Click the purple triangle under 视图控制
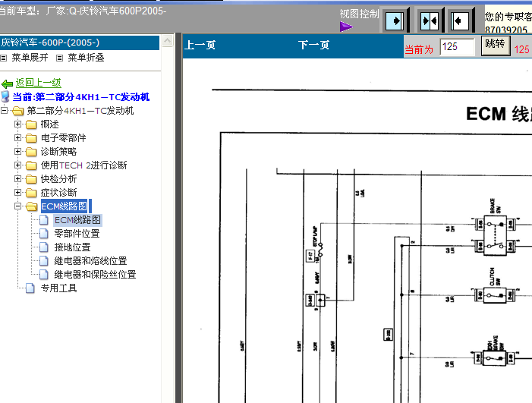 tap(346, 27)
